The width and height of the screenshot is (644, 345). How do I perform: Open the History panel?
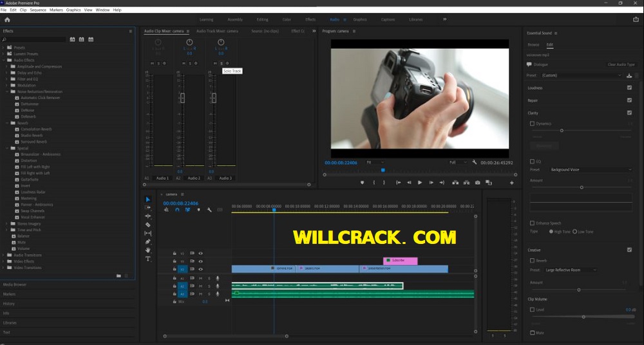pos(8,304)
